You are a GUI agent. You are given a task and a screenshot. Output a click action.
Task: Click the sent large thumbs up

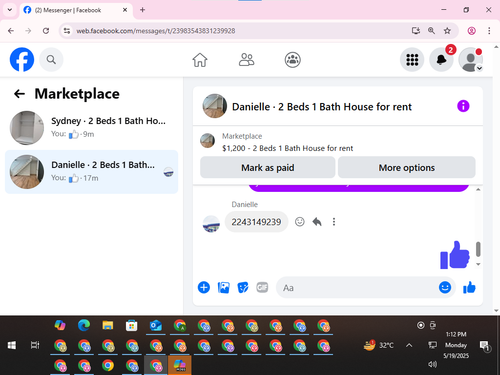click(455, 255)
